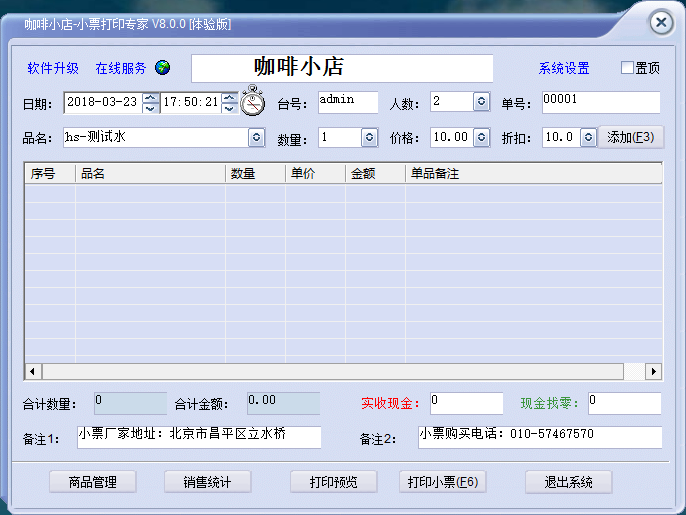Open the 软件升级 link

tap(53, 68)
